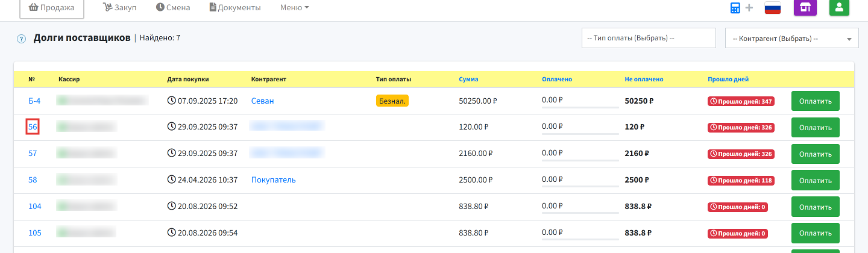
Task: Click the help question mark icon
Action: pos(22,39)
